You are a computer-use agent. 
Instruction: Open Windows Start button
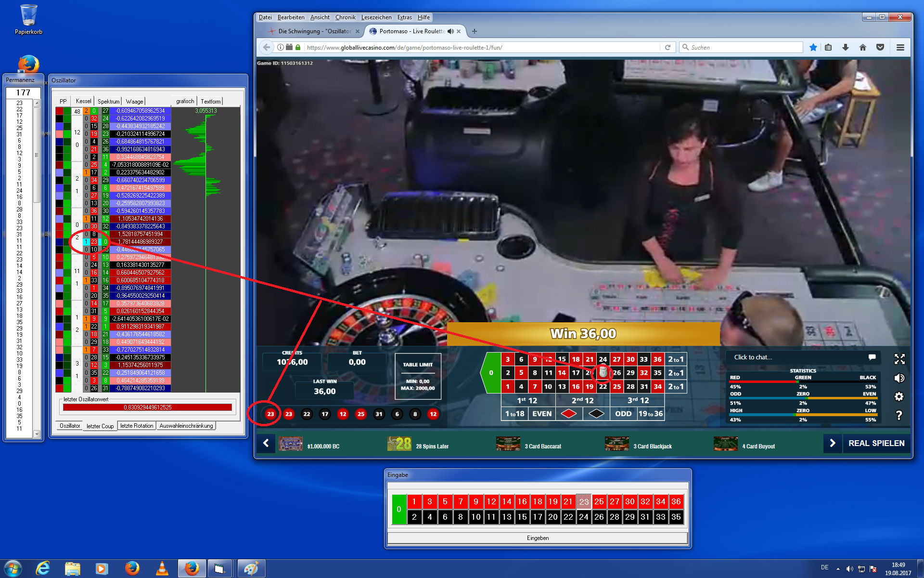point(13,568)
